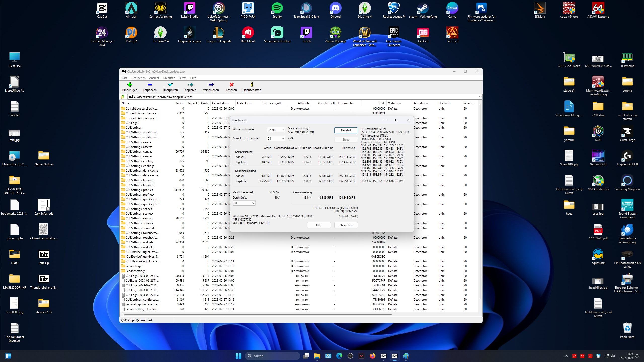Click the Kopieren arrow icon
This screenshot has width=644, height=362.
tap(190, 85)
